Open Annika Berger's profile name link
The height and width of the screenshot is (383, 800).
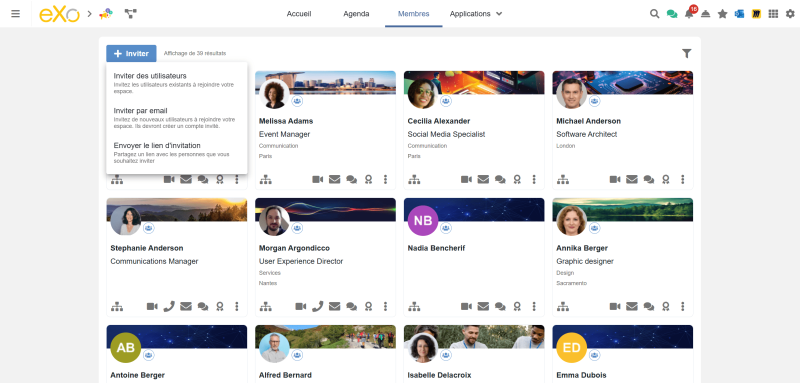(x=582, y=248)
